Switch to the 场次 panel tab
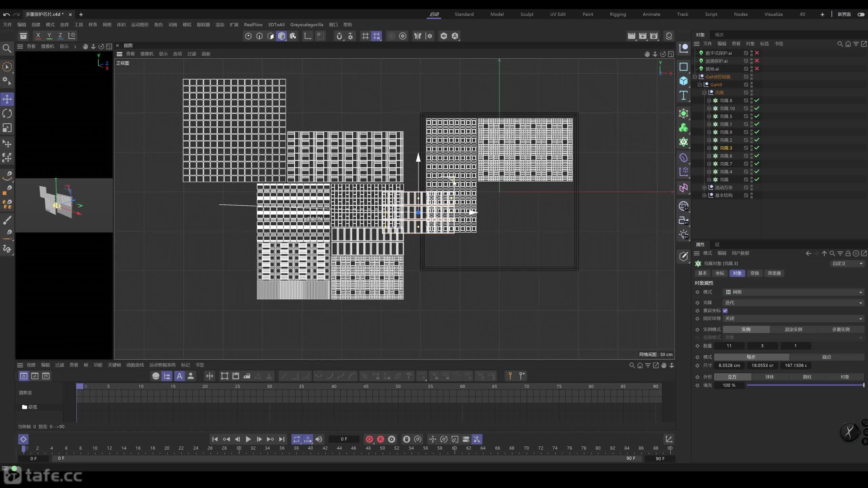 click(719, 35)
